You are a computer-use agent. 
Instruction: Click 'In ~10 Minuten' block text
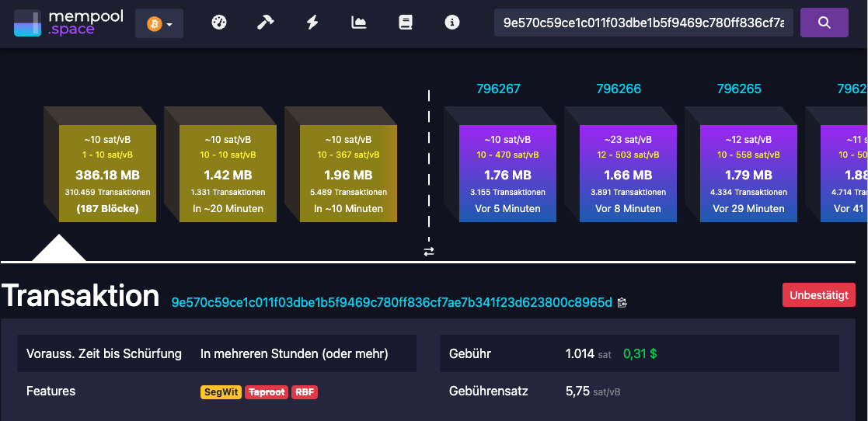[x=349, y=209]
